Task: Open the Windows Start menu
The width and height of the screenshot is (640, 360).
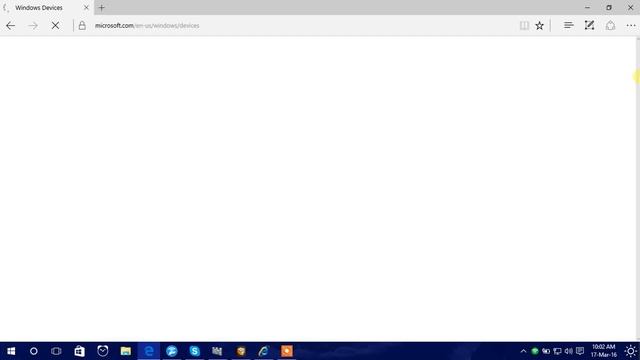Action: (11, 351)
